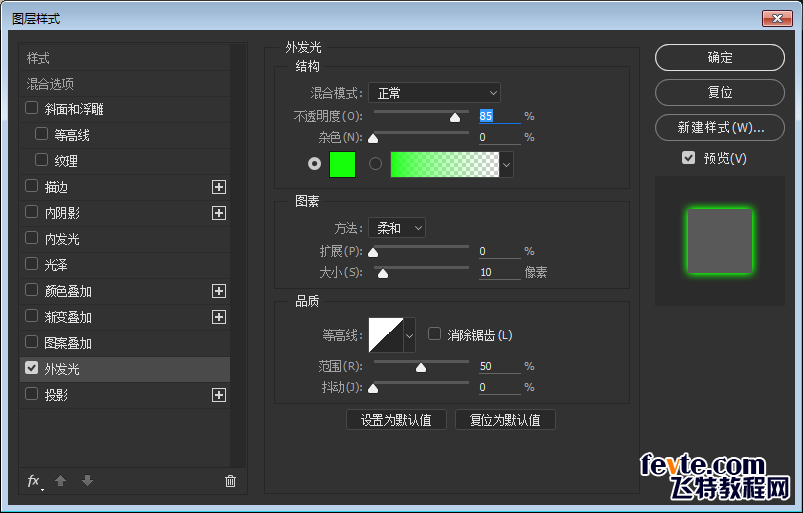Select 混合选项 in the left list
This screenshot has width=803, height=513.
pos(125,84)
